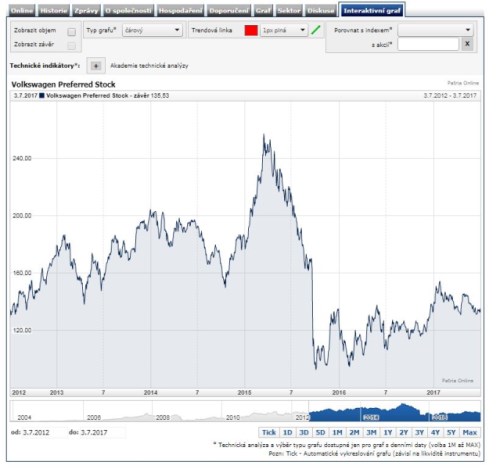This screenshot has width=500, height=469.
Task: Open the trend line thickness dropdown
Action: [x=284, y=30]
